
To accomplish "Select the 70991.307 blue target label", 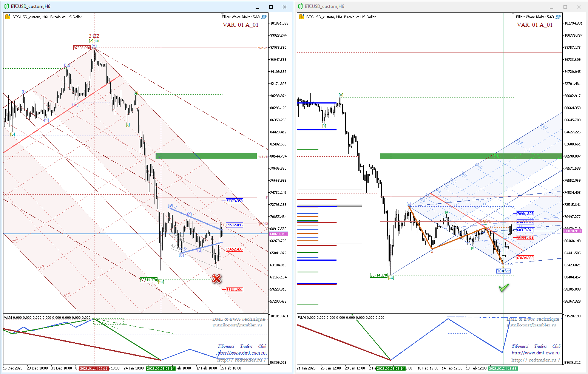I will (525, 214).
